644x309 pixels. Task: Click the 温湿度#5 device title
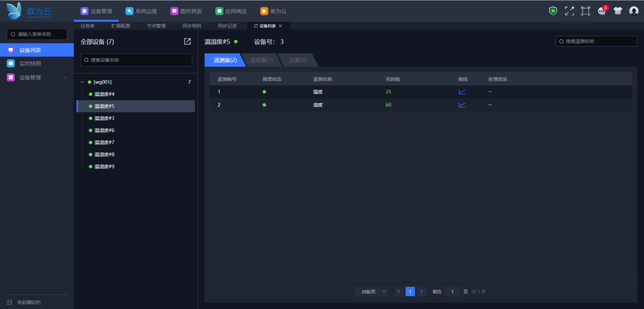(x=217, y=42)
